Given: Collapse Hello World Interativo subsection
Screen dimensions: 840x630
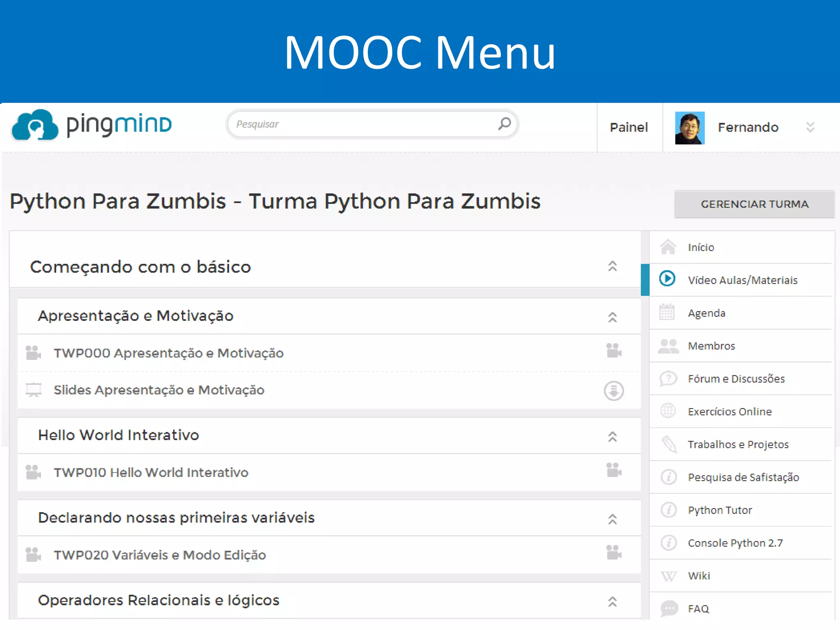Looking at the screenshot, I should click(612, 437).
